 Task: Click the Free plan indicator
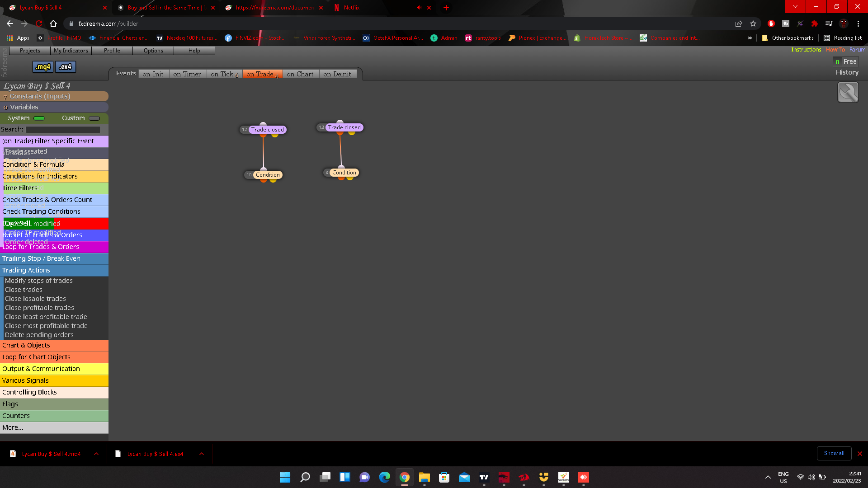[x=846, y=61]
